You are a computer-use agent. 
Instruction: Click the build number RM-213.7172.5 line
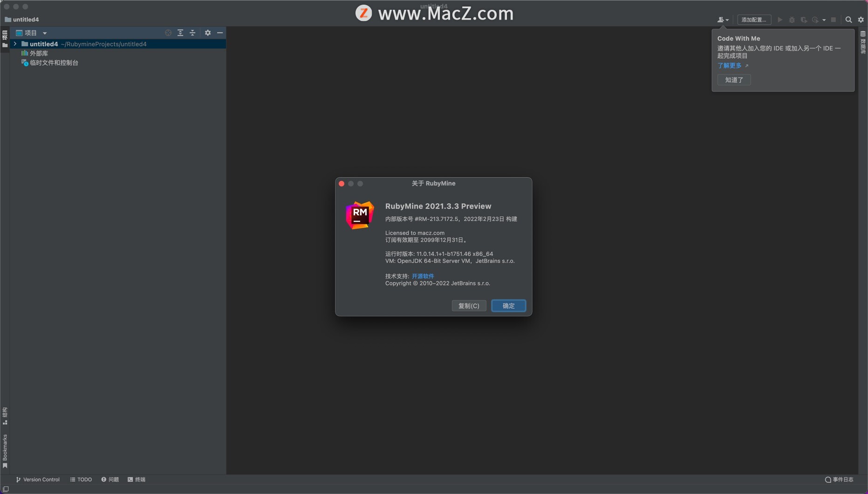click(x=451, y=219)
